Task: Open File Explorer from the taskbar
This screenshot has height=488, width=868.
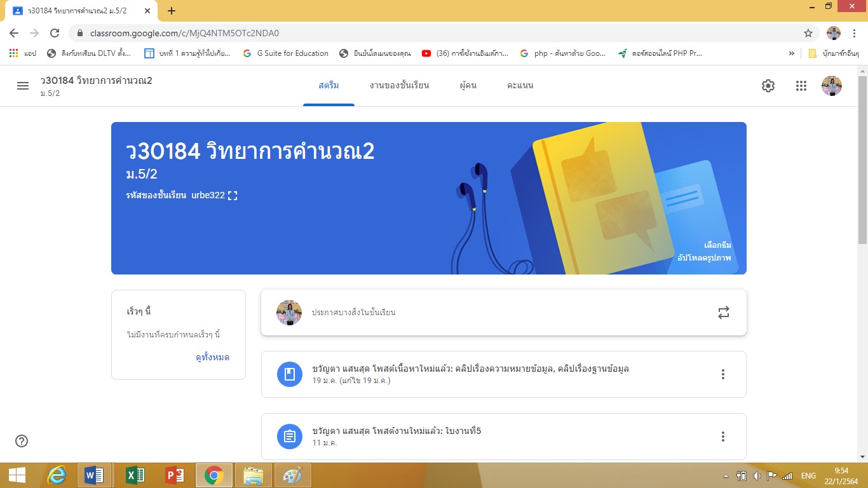Action: point(253,475)
